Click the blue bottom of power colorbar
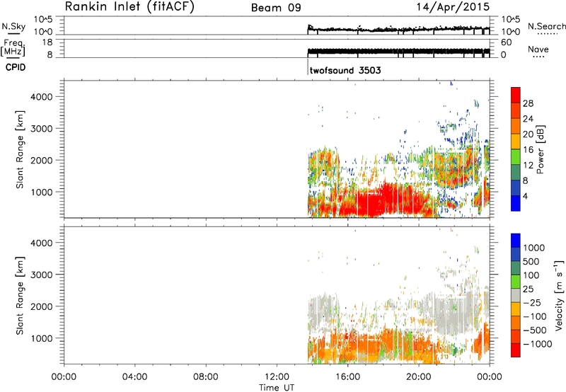Screen dimensions: 566x392 (516, 203)
